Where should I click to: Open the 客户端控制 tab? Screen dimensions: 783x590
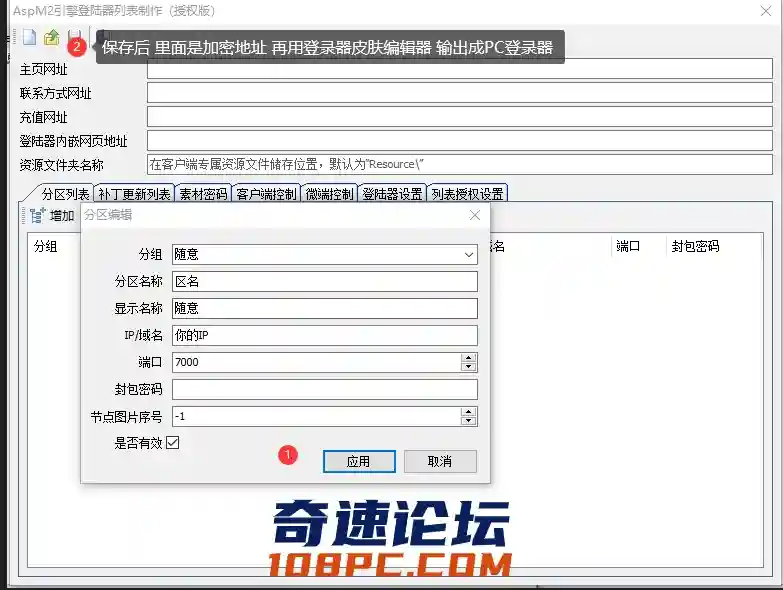(266, 194)
